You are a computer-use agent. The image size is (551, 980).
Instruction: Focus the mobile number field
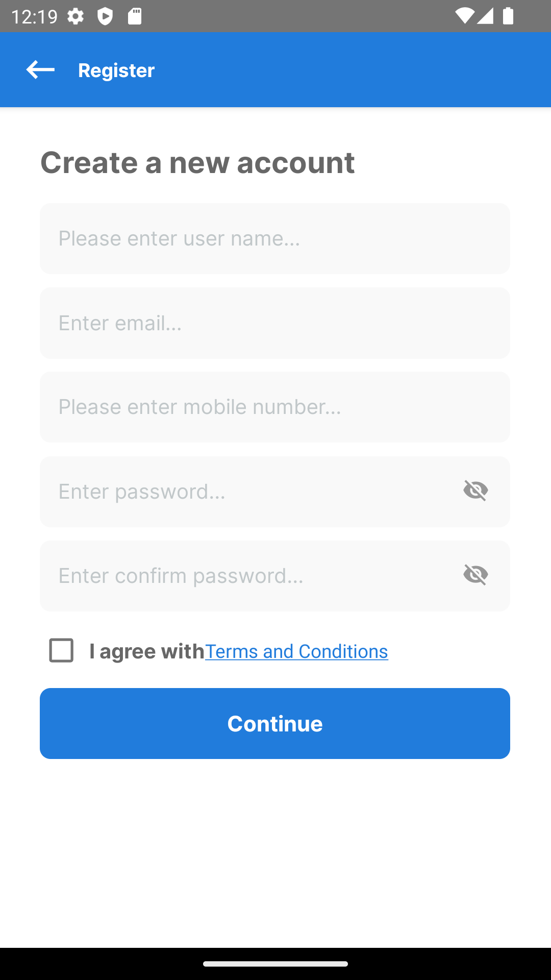click(275, 407)
